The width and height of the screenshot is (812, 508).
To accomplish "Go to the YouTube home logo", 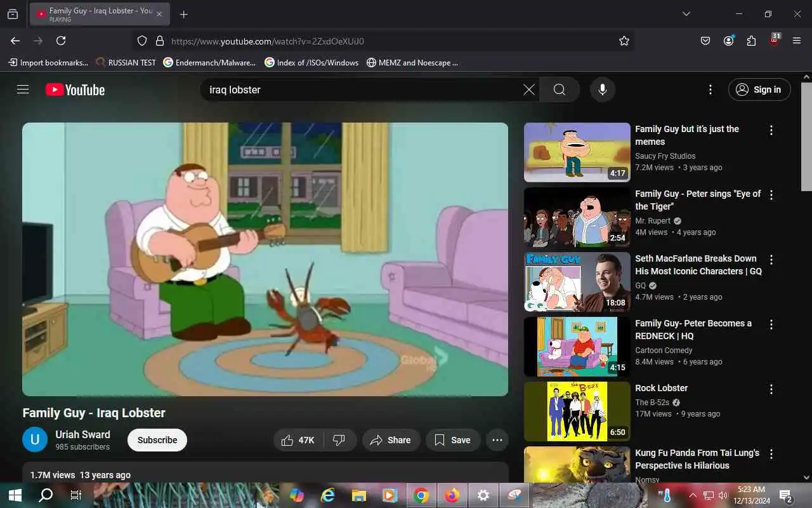I will click(x=75, y=90).
